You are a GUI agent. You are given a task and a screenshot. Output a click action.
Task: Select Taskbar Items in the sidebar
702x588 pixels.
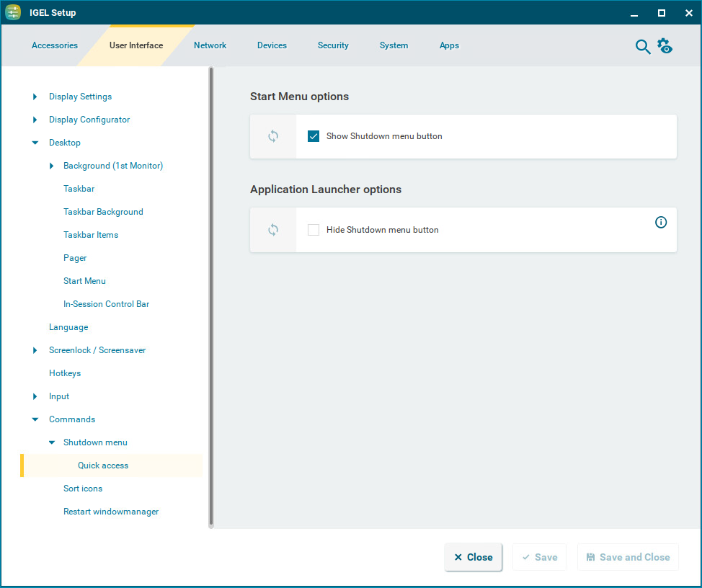point(91,235)
